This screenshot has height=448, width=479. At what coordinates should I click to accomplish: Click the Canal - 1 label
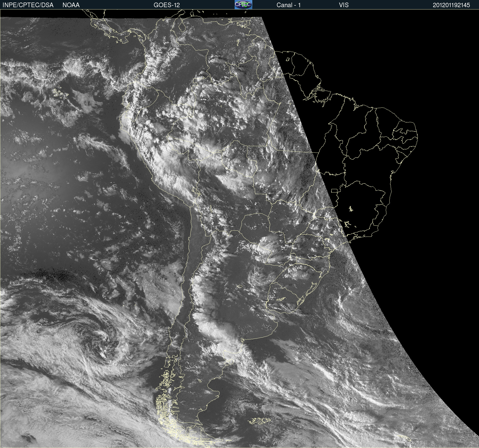289,5
